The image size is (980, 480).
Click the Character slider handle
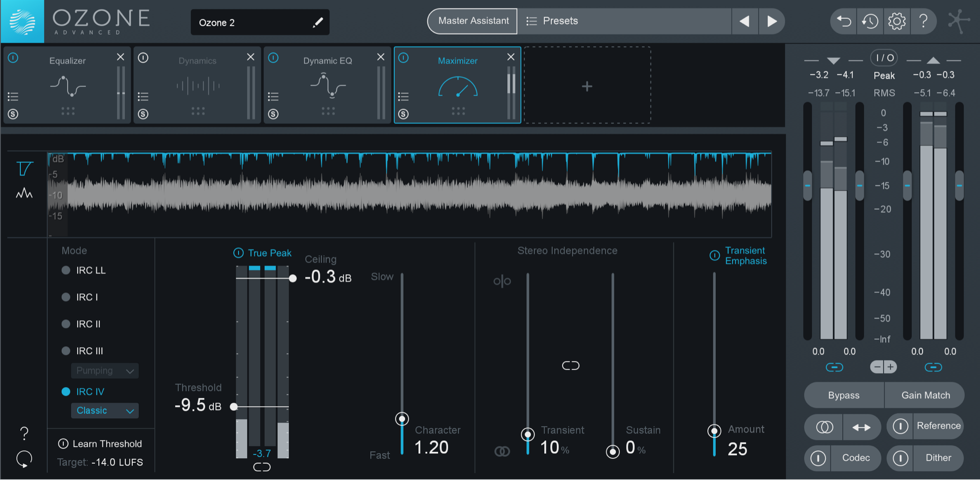coord(402,419)
